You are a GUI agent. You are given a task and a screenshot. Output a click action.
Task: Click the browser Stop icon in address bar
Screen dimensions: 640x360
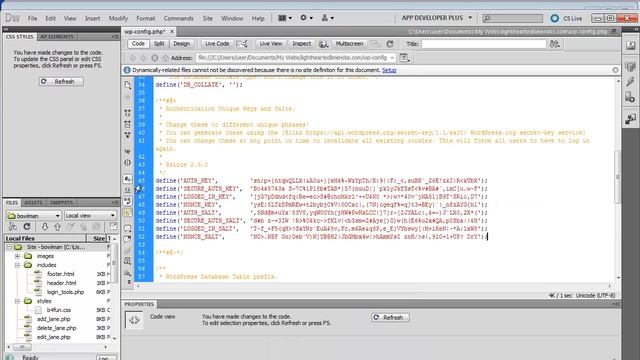click(154, 58)
